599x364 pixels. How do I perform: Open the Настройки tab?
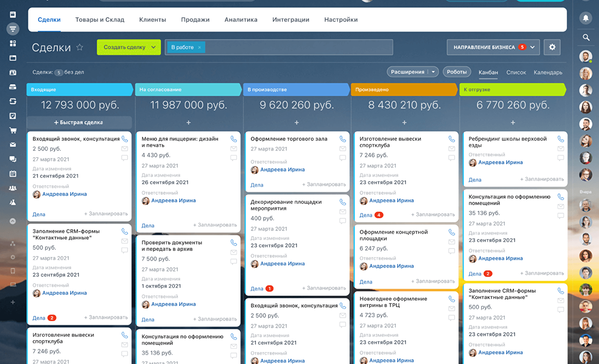click(x=341, y=20)
